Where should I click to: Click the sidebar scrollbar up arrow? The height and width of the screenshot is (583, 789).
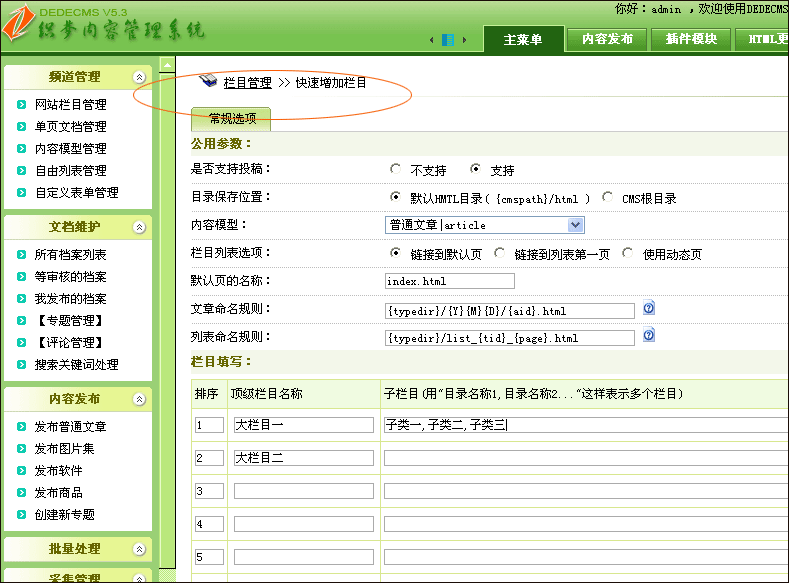(x=167, y=64)
